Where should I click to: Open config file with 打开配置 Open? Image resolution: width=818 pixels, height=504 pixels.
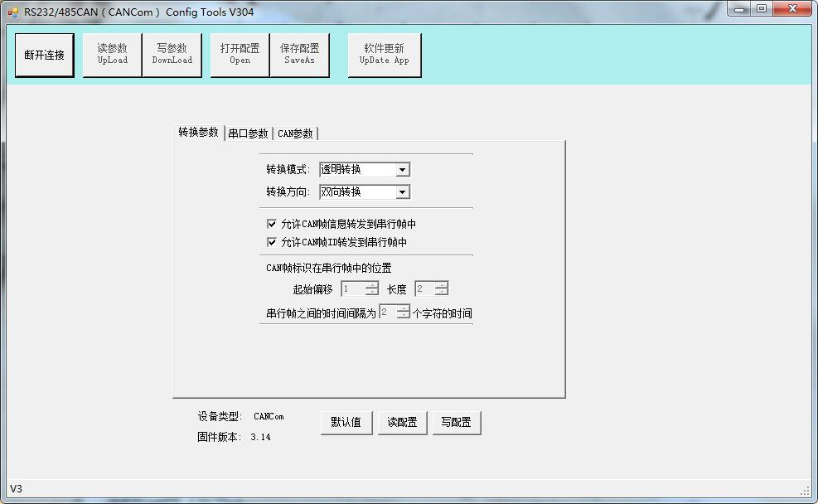click(240, 55)
